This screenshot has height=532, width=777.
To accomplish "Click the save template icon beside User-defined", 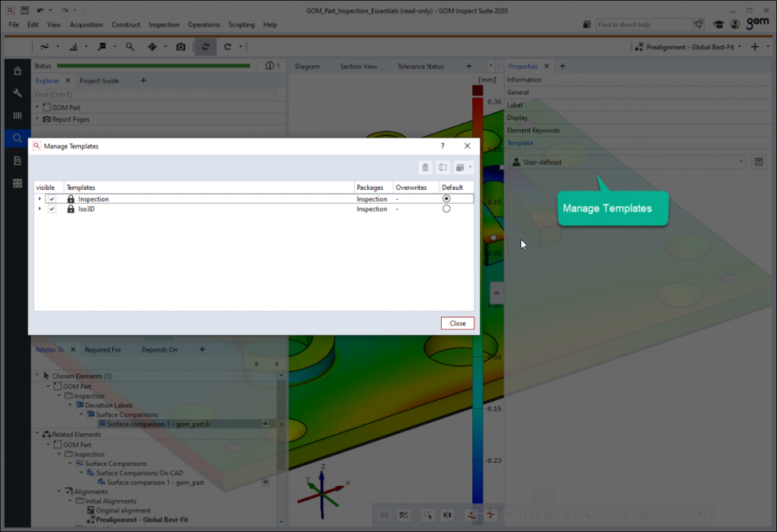I will [x=759, y=162].
